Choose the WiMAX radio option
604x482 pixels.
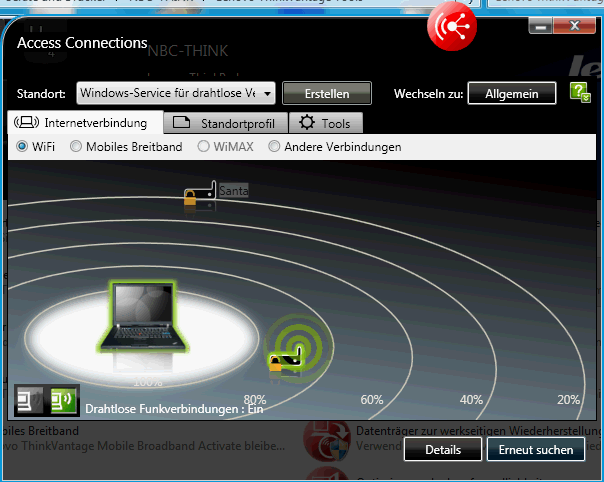click(x=203, y=146)
